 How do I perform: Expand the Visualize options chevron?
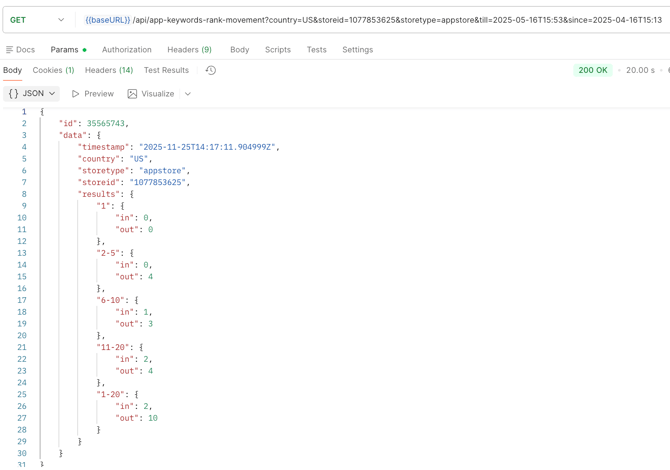click(x=188, y=94)
